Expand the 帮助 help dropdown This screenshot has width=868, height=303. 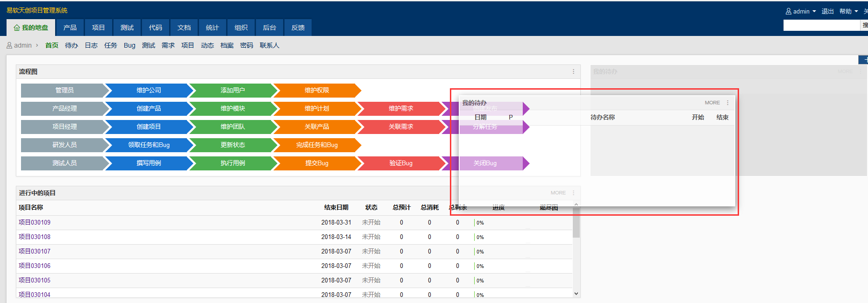848,11
